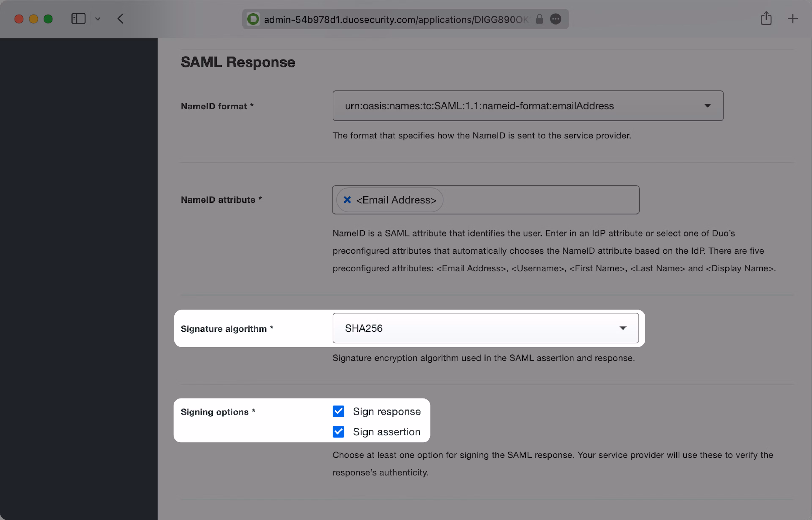Click the SAML Response section heading
This screenshot has height=520, width=812.
click(x=238, y=62)
